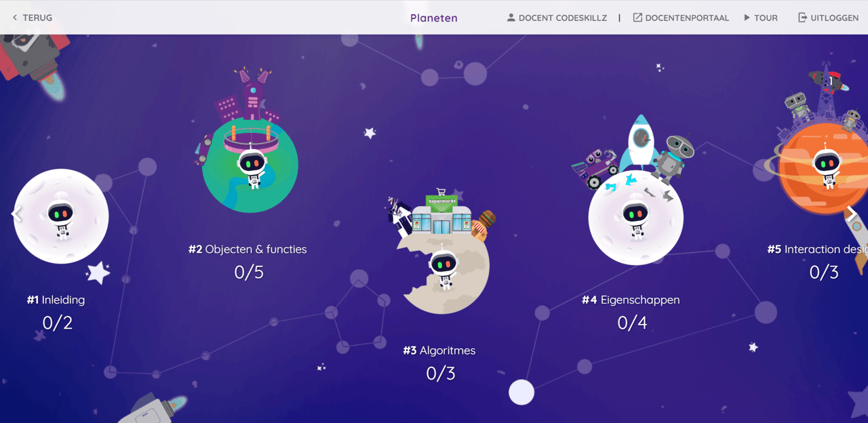Image resolution: width=868 pixels, height=423 pixels.
Task: Click the #4 Eigenschappen label
Action: (x=631, y=300)
